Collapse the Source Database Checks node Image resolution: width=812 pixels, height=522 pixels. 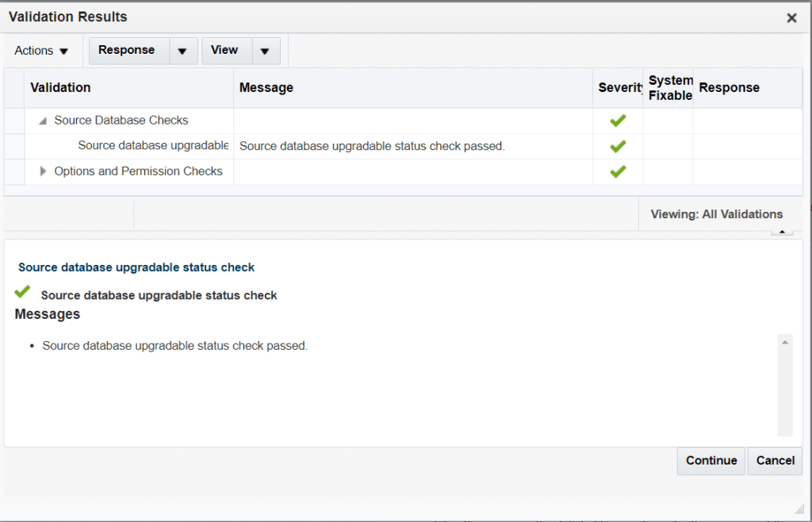(43, 121)
